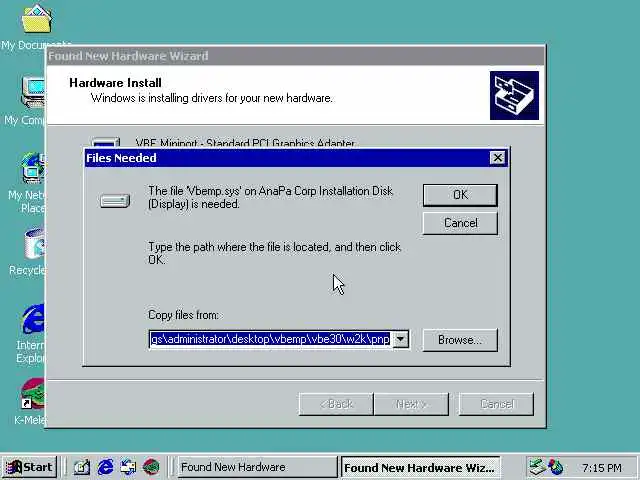Close the Files Needed dialog with X
The height and width of the screenshot is (480, 640).
pos(497,158)
